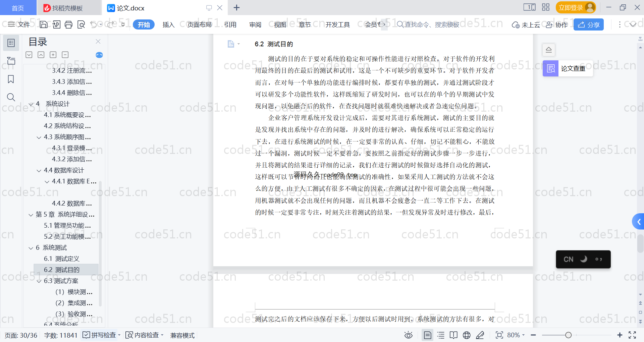This screenshot has height=342, width=644.
Task: Collapse the 6 系统测试 tree node
Action: click(31, 248)
